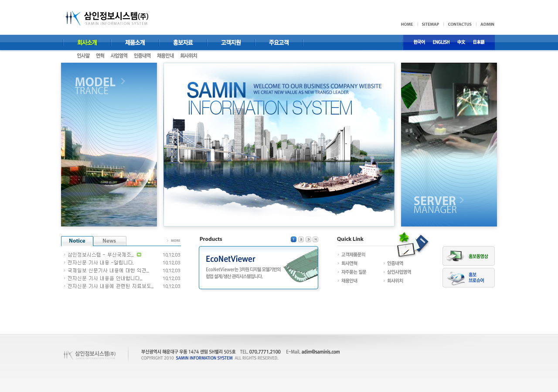Click the SAMIN Information System main banner
Image resolution: width=558 pixels, height=392 pixels.
[279, 145]
